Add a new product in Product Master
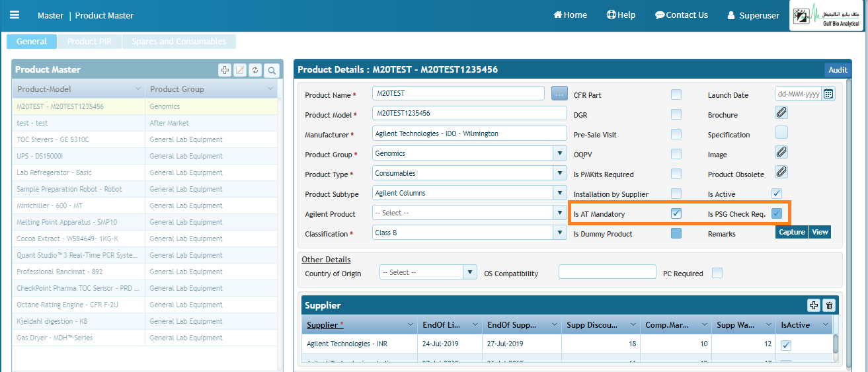Screen dimensions: 868x372 coord(225,70)
